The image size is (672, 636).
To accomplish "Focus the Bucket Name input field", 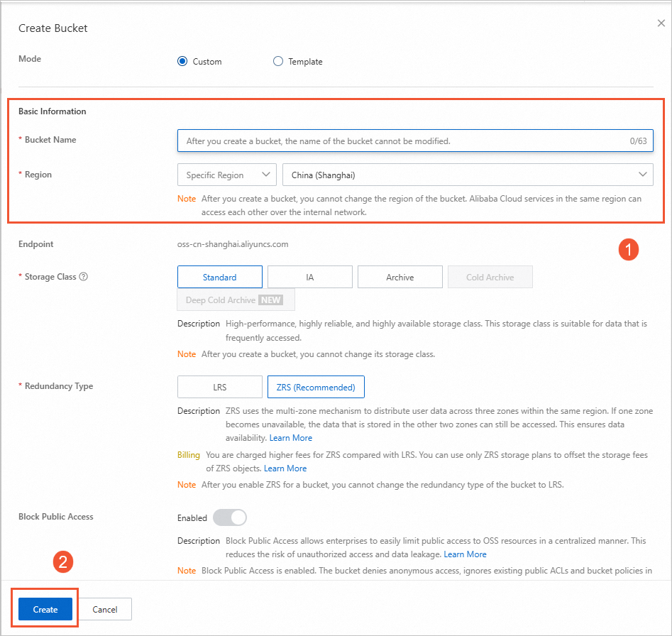I will [x=415, y=141].
